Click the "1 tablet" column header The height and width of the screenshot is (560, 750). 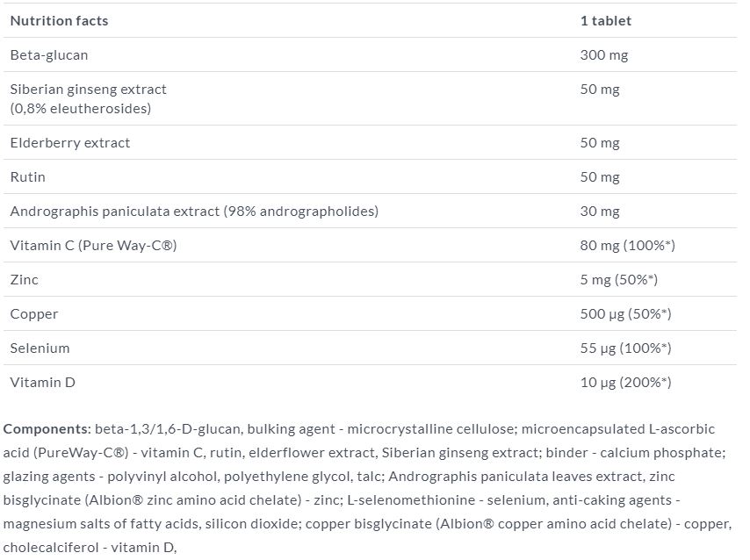(605, 20)
